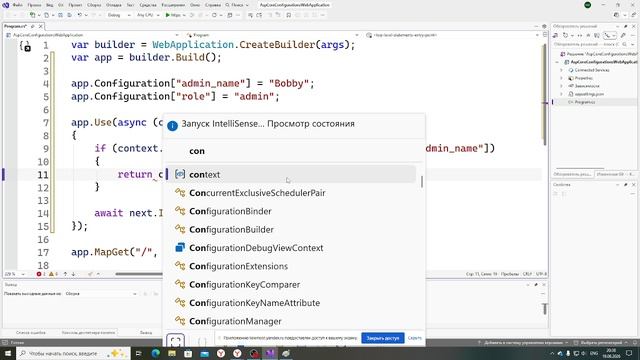Click the Скрыть link

coord(414,338)
